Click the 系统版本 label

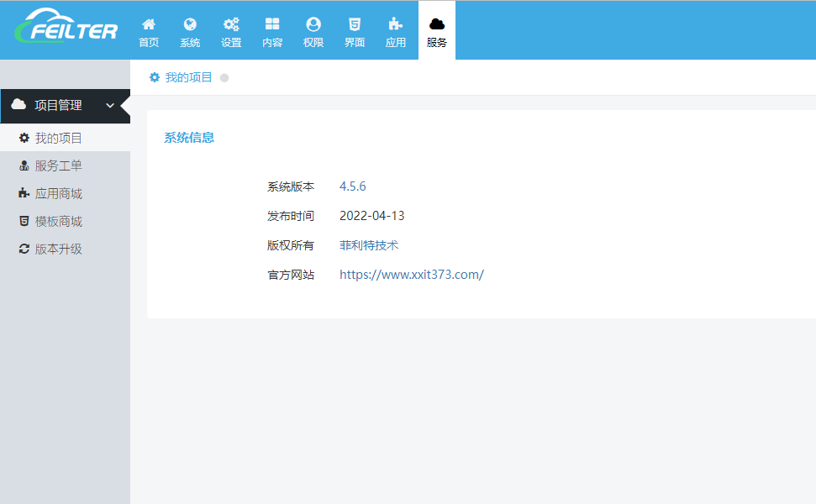(291, 186)
